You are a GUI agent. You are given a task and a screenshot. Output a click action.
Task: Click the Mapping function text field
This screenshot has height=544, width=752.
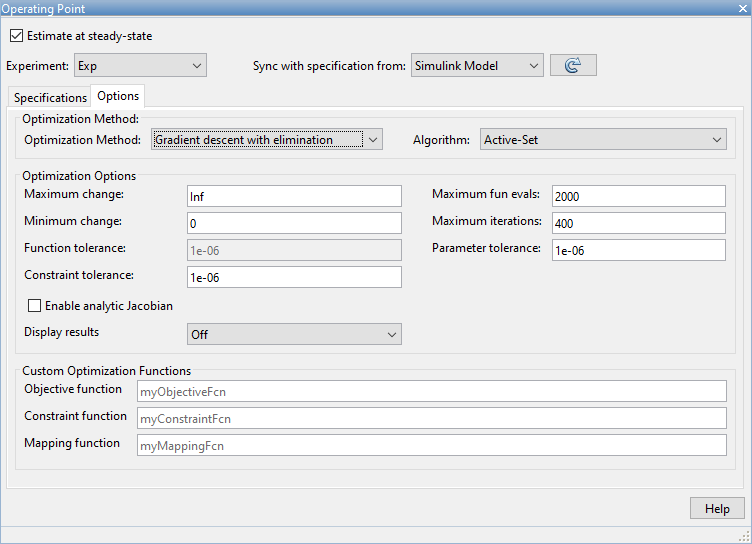[x=431, y=445]
